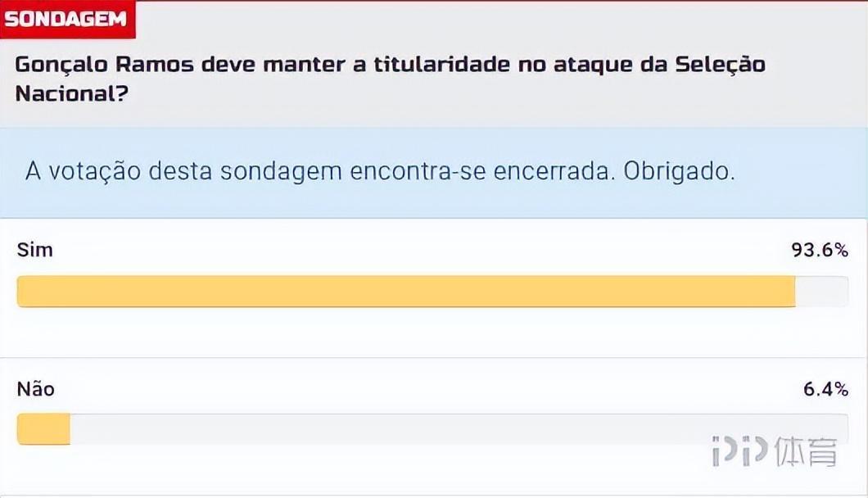Click the word "Seleção" in the question
The height and width of the screenshot is (498, 868).
721,64
